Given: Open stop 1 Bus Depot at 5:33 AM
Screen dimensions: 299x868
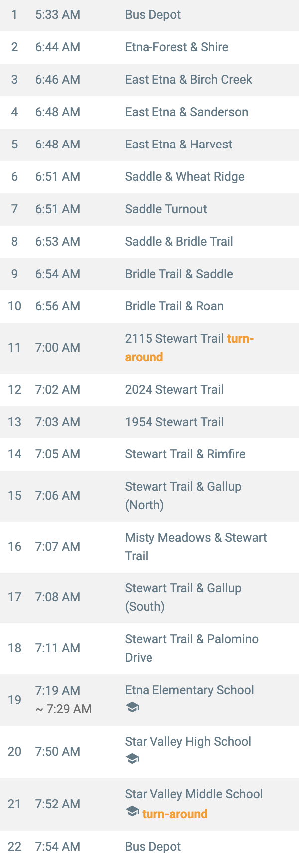Looking at the screenshot, I should [x=149, y=15].
